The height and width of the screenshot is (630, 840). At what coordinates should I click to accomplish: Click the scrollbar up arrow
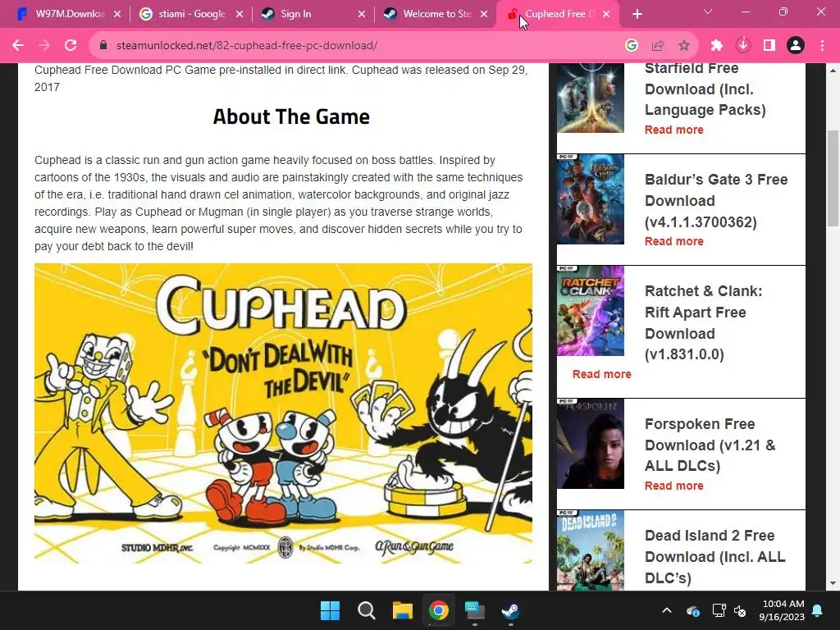pyautogui.click(x=833, y=71)
